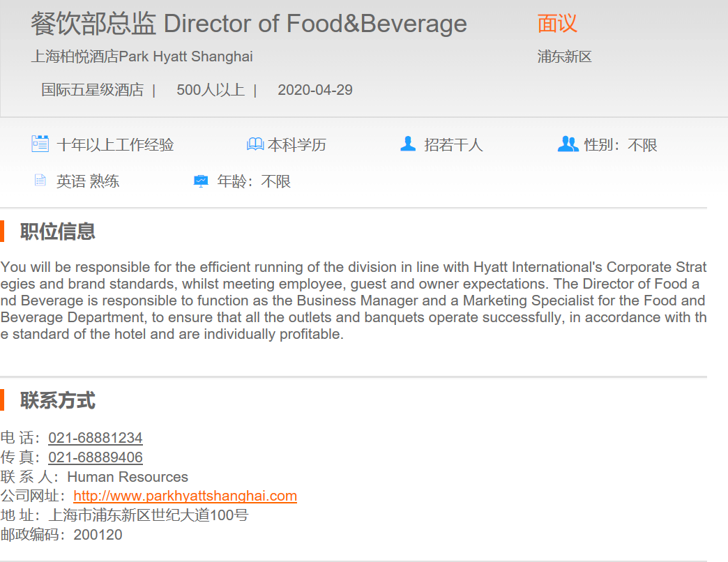Click the calendar icon beside work experience
Viewport: 728px width, 562px height.
(40, 144)
